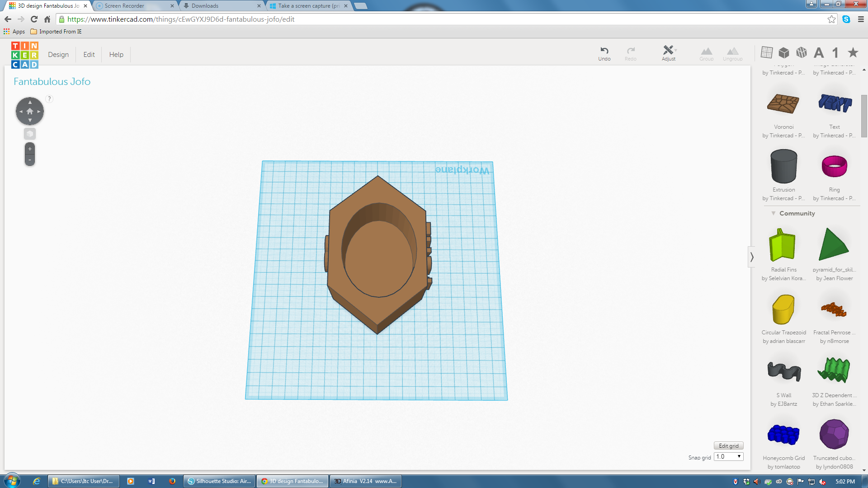868x488 pixels.
Task: Open the Letters shapes icon
Action: pos(819,53)
